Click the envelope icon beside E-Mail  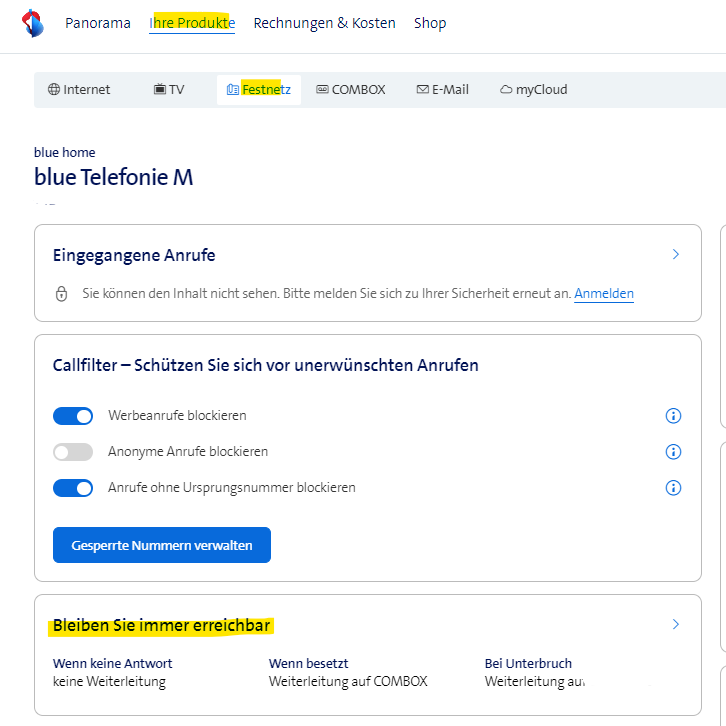[422, 90]
